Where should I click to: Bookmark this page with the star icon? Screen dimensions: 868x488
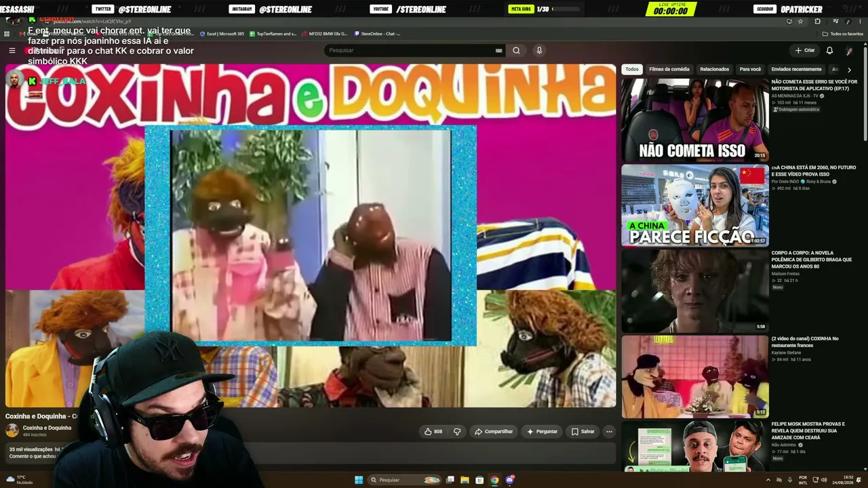point(800,22)
